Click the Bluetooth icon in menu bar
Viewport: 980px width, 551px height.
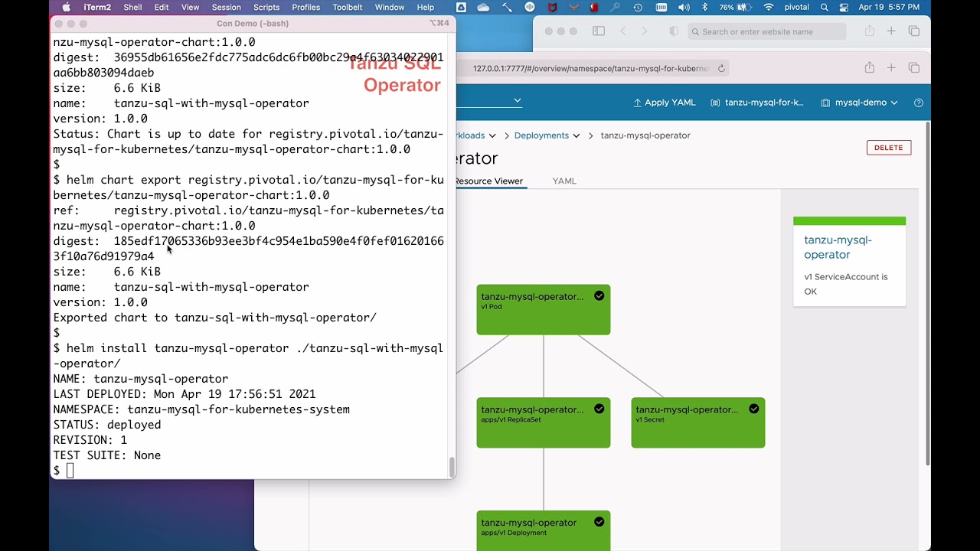(705, 8)
